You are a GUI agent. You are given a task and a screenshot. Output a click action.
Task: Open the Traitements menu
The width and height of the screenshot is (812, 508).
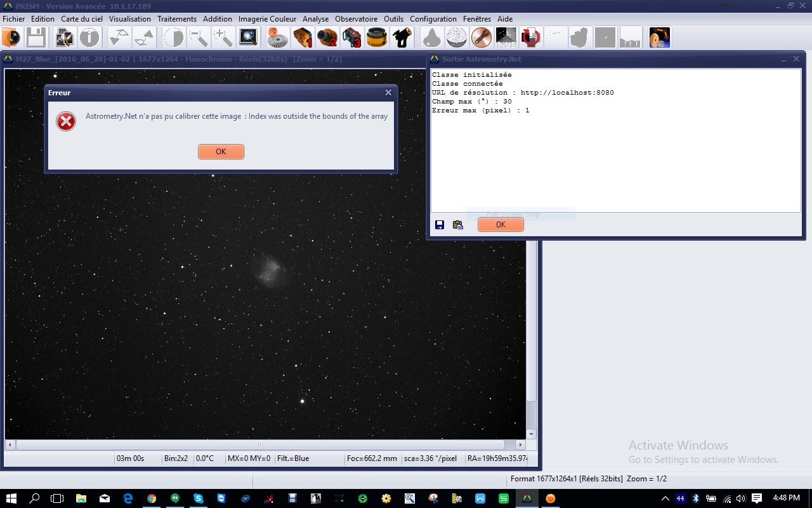click(177, 19)
